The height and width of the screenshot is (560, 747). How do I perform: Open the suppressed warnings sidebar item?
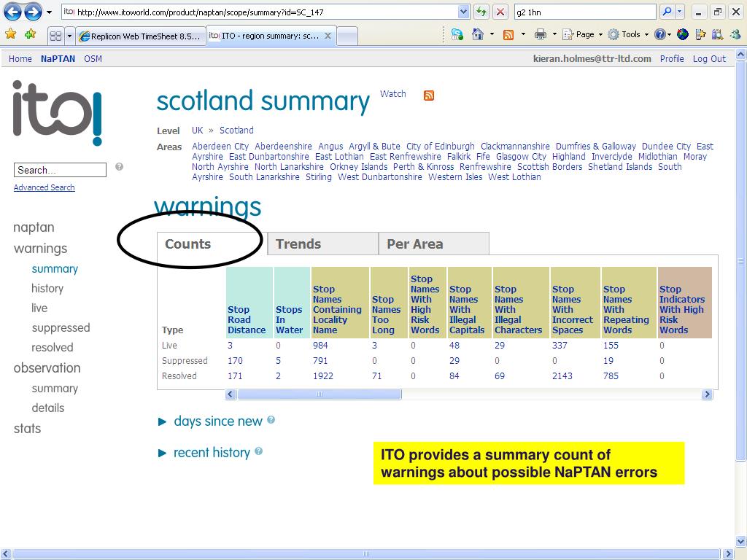[x=61, y=328]
